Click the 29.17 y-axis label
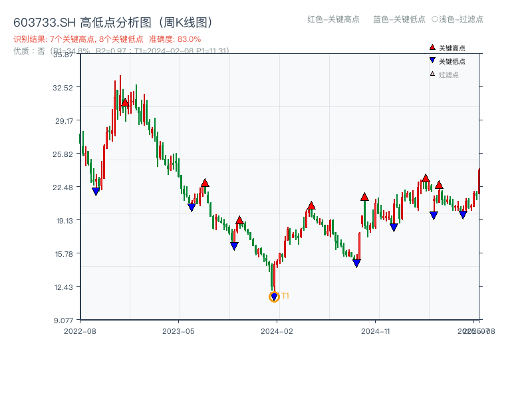Image resolution: width=532 pixels, height=399 pixels. click(x=64, y=121)
